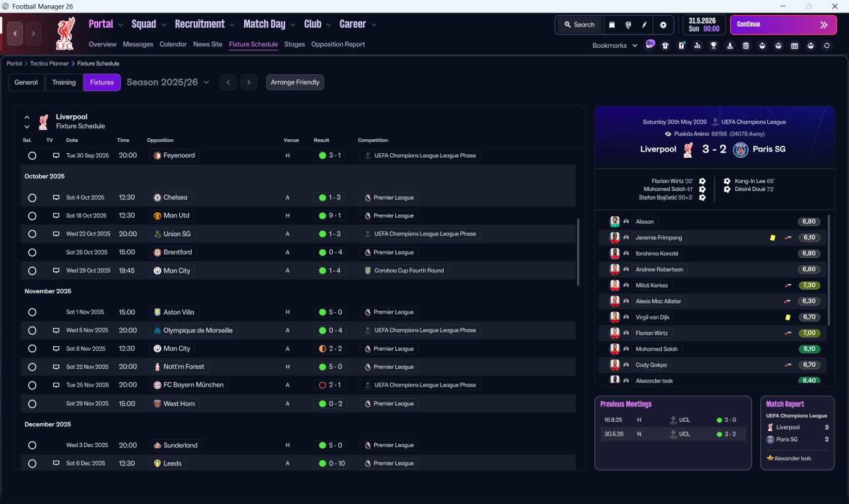
Task: Click the pencil edit icon
Action: pyautogui.click(x=644, y=25)
